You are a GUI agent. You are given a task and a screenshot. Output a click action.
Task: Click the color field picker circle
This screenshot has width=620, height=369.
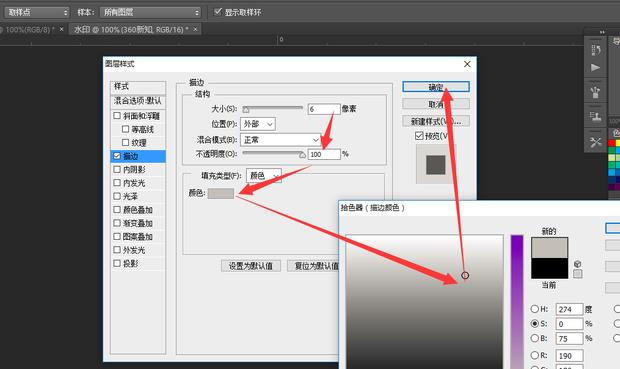coord(465,275)
